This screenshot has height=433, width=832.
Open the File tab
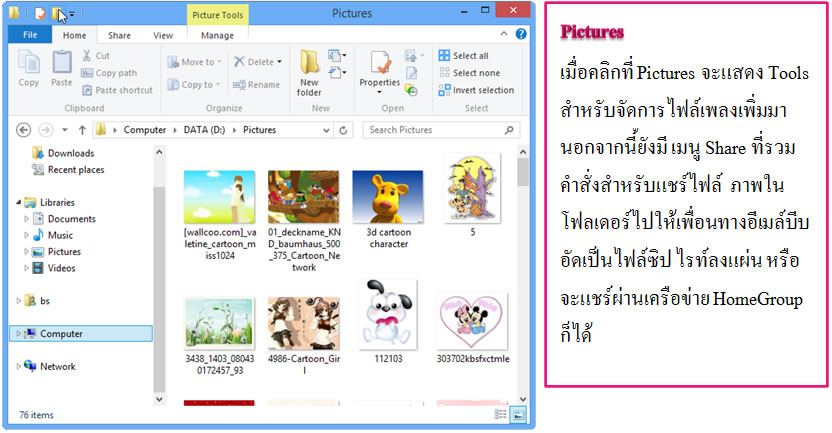pyautogui.click(x=30, y=35)
